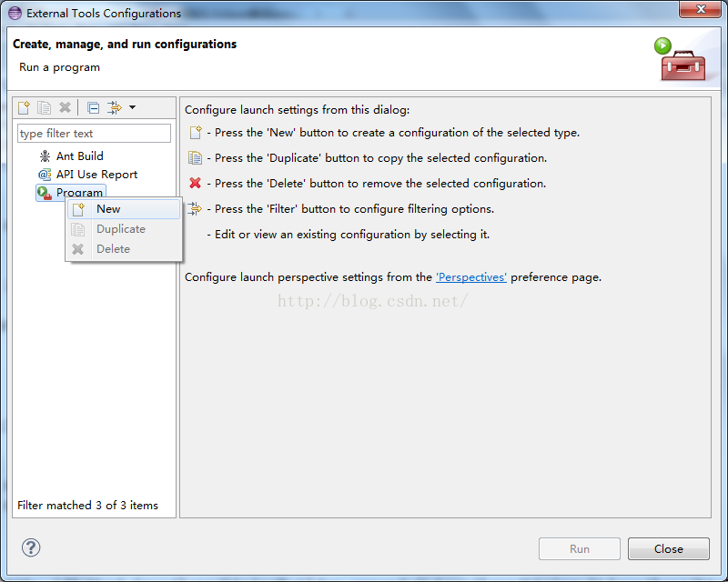Select Delete from the context menu
Viewport: 728px width, 582px height.
click(113, 247)
